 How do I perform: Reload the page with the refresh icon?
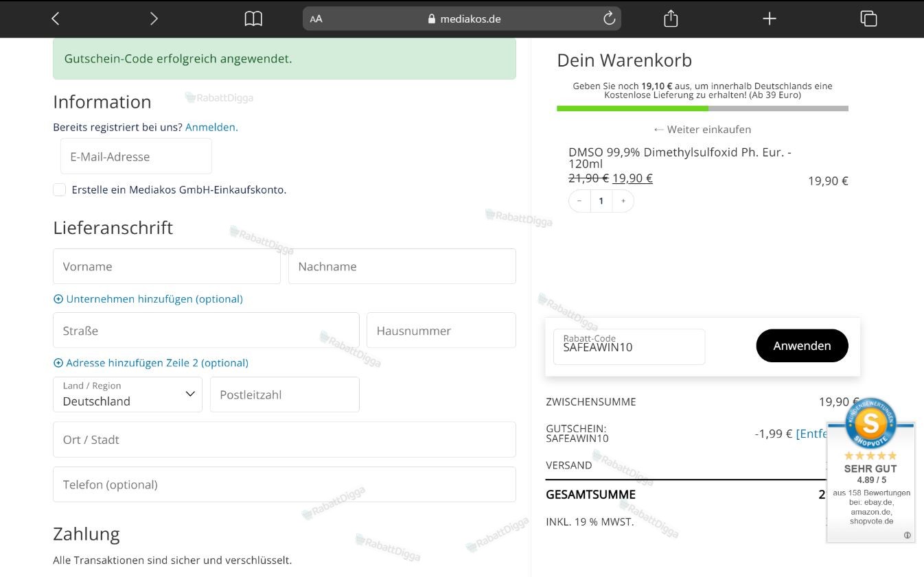tap(609, 19)
